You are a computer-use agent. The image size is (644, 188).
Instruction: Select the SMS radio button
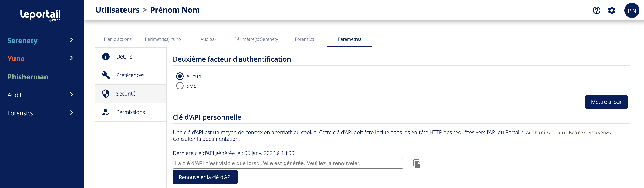point(180,86)
